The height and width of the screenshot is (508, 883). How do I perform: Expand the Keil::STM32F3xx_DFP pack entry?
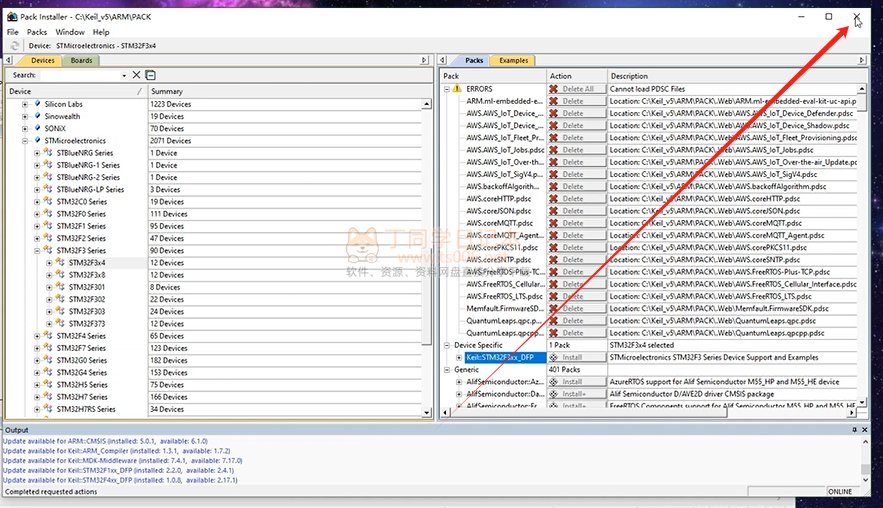tap(459, 357)
